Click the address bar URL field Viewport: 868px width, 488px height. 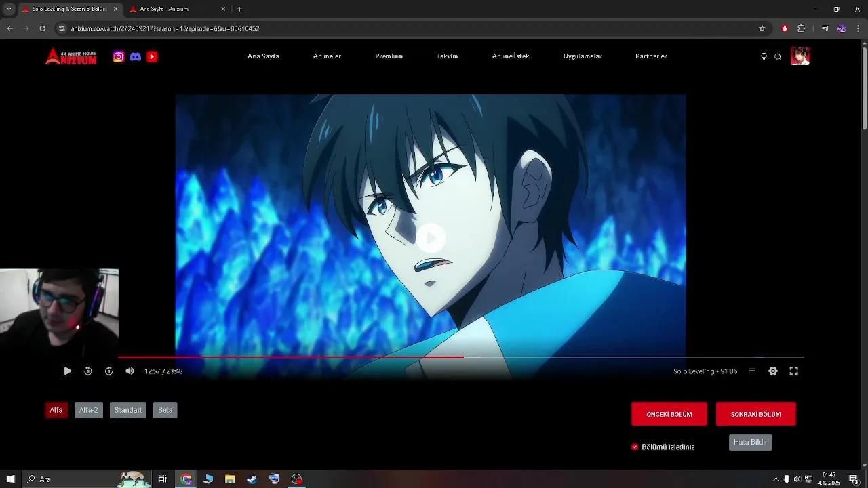point(407,28)
